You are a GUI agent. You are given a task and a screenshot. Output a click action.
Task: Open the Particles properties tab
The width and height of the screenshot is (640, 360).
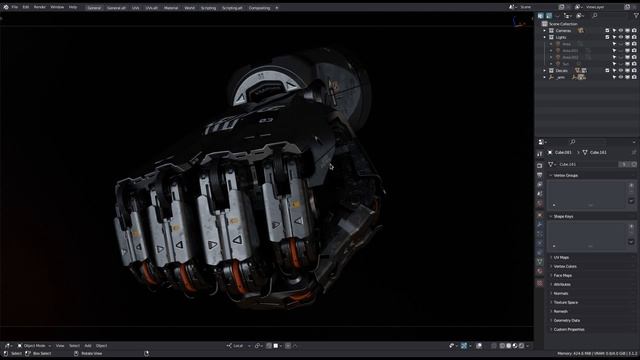(540, 234)
